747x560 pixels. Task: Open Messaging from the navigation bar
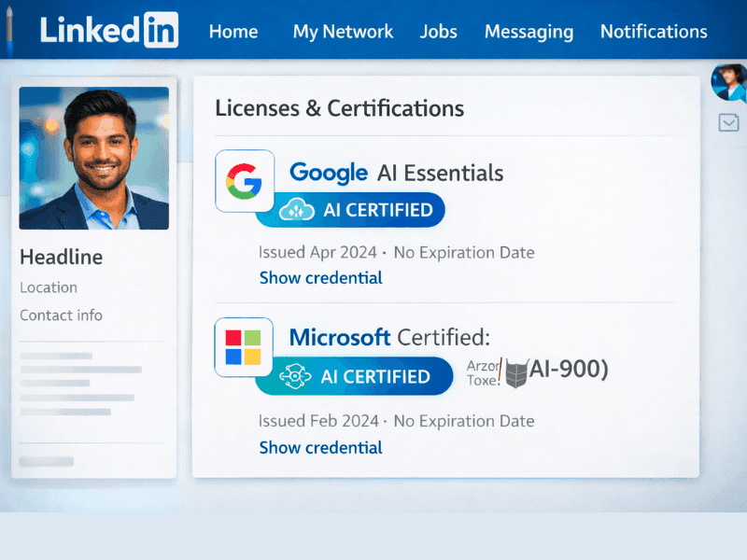point(529,32)
